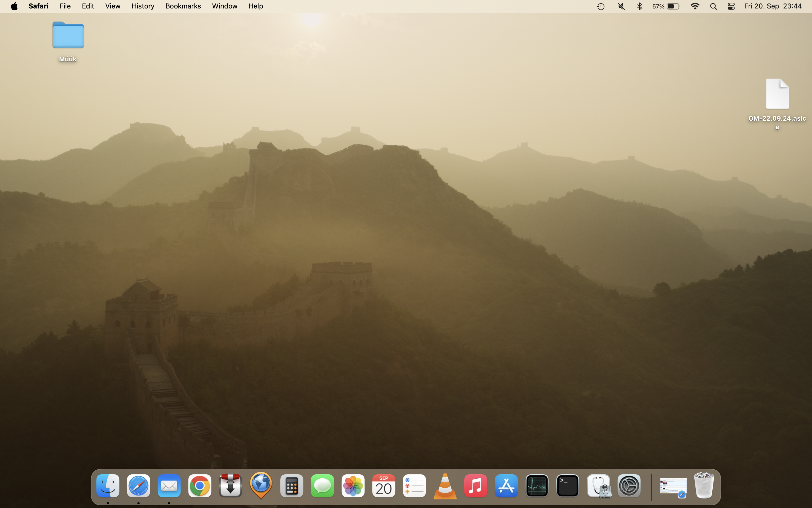Open the globe map pin app in Dock
The width and height of the screenshot is (812, 508).
point(261,486)
